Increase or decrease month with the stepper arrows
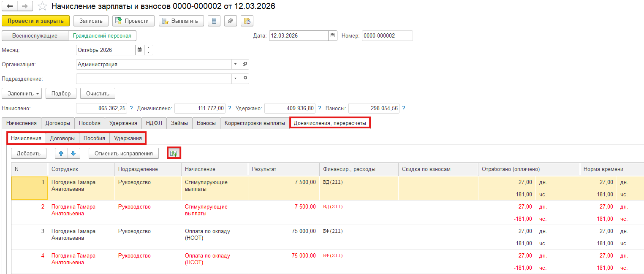The width and height of the screenshot is (644, 274). pyautogui.click(x=149, y=50)
